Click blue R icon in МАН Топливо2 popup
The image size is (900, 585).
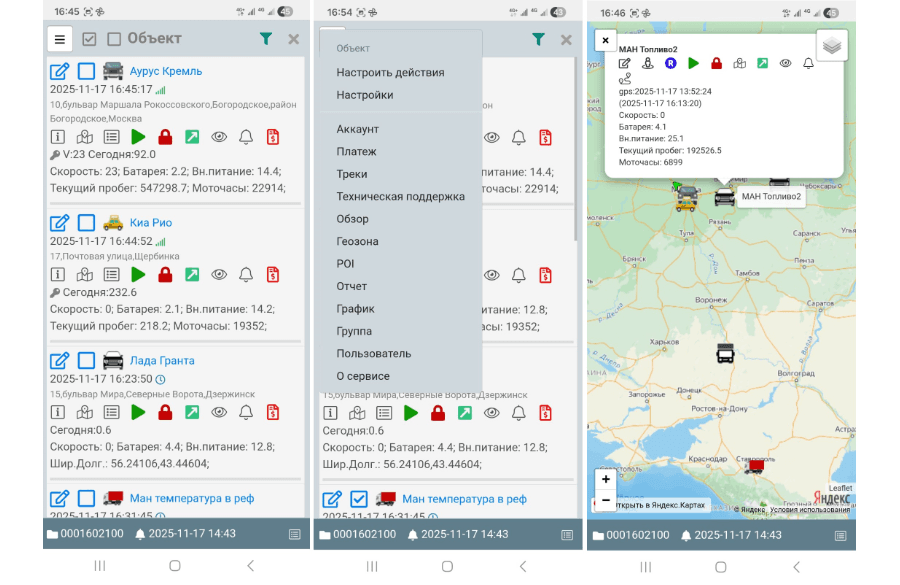(x=670, y=63)
